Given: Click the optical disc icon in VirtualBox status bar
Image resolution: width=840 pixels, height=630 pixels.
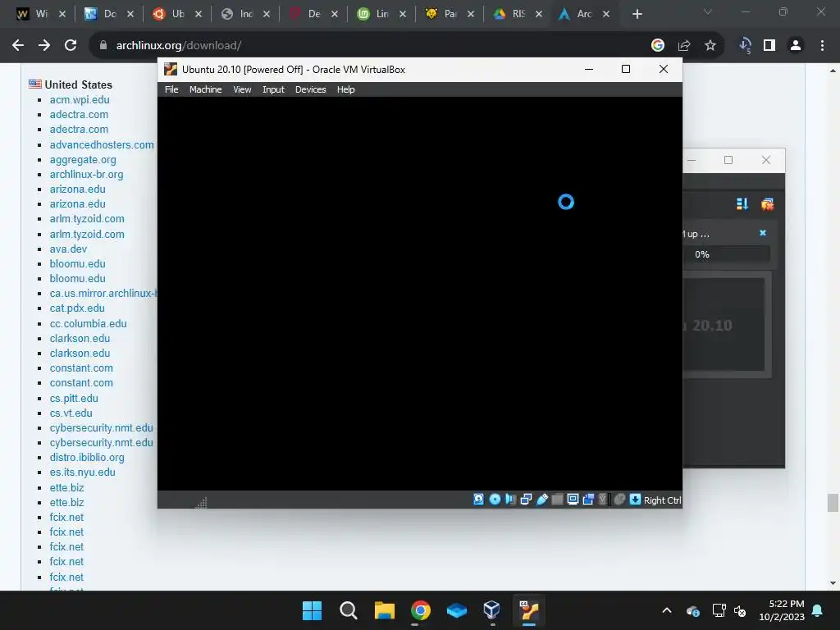Looking at the screenshot, I should pyautogui.click(x=495, y=500).
